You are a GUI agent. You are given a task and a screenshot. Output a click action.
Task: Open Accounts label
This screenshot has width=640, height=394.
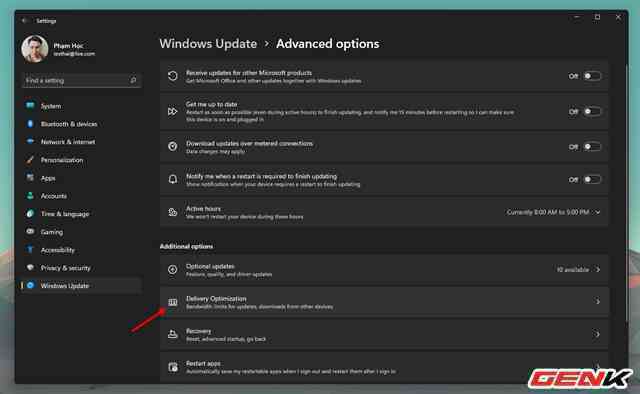click(x=53, y=196)
